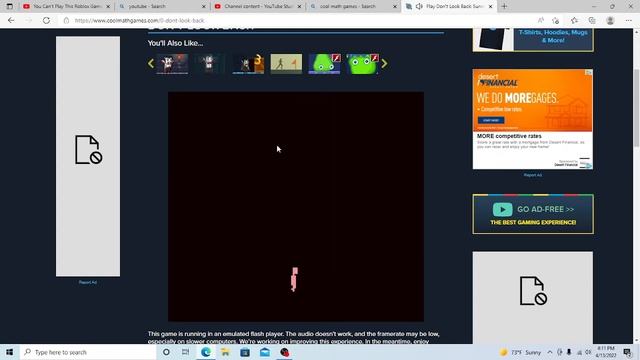Click the blocked content icon in lower-right ad
Image resolution: width=640 pixels, height=360 pixels.
[533, 291]
